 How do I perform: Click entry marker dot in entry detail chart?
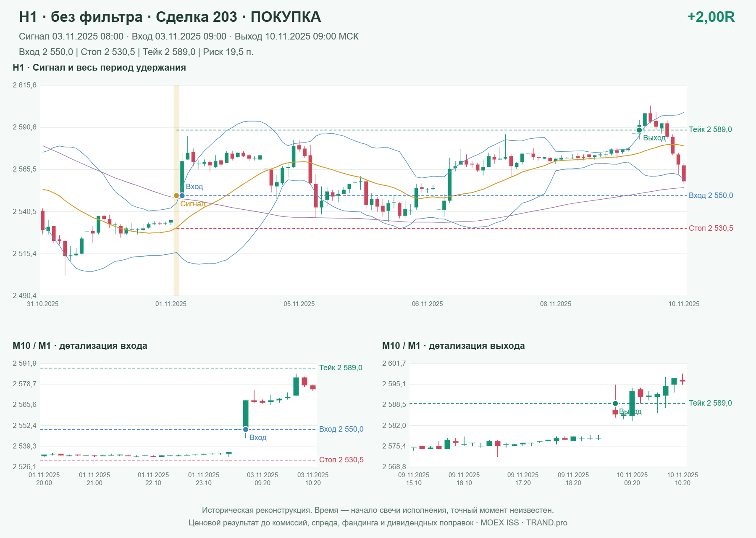click(x=246, y=429)
